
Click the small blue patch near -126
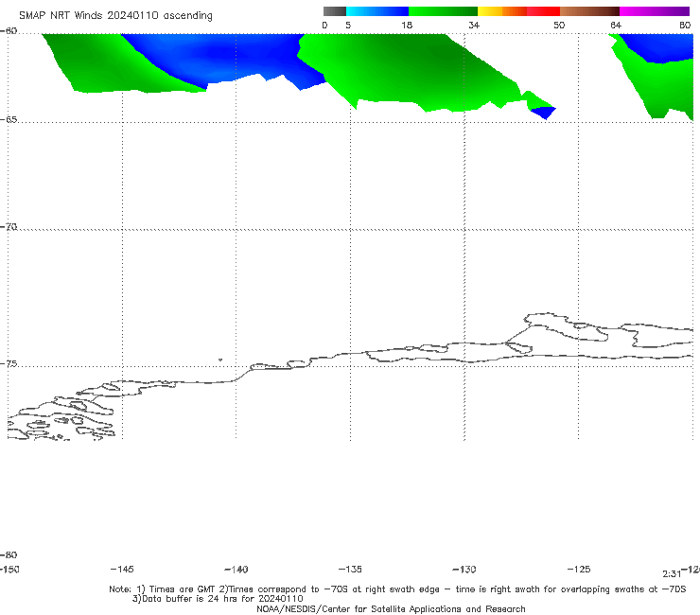click(544, 112)
